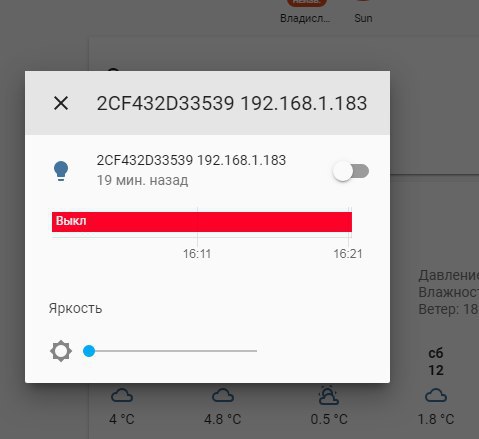Toggle the 2CF432D33539 light switch on
479x439 pixels.
click(351, 171)
